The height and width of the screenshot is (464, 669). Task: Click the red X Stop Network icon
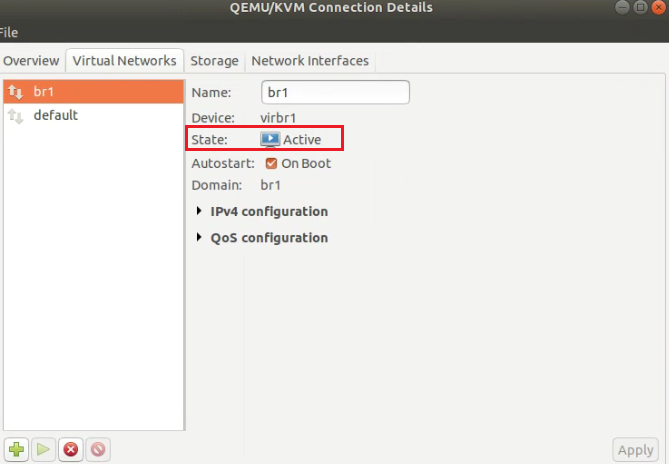tap(71, 449)
